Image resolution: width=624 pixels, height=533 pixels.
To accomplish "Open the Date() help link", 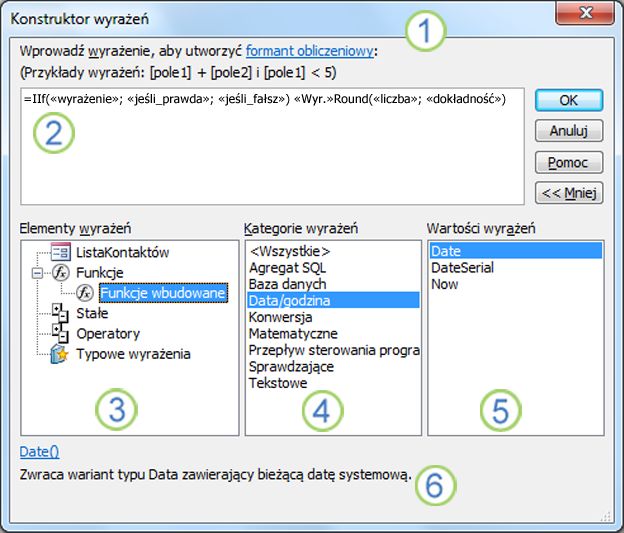I will pos(39,452).
